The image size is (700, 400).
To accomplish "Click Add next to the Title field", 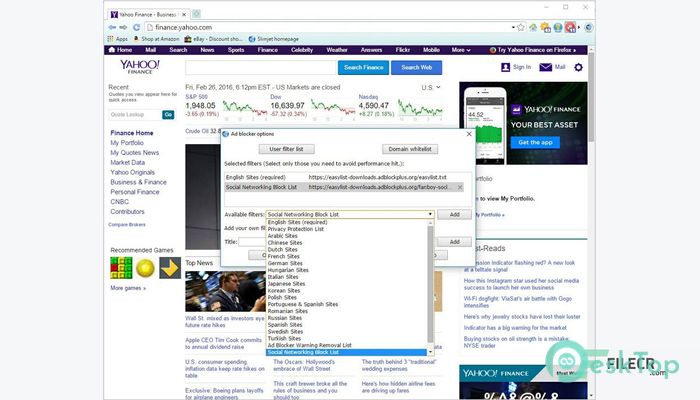I will [x=454, y=242].
